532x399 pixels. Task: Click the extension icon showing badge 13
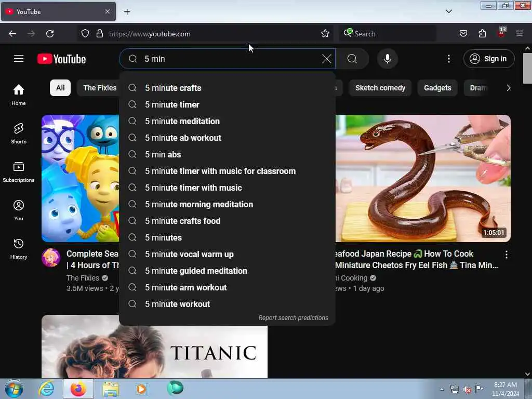click(x=501, y=33)
